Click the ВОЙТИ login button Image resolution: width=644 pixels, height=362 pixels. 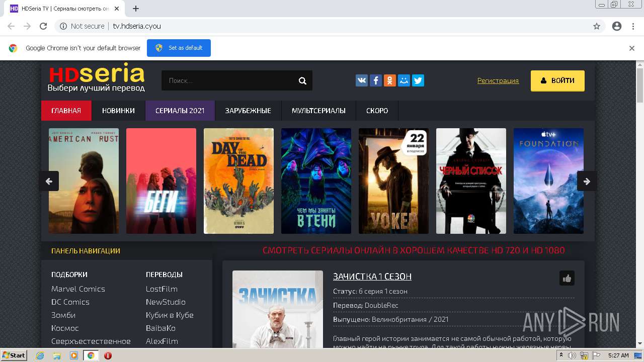coord(557,80)
